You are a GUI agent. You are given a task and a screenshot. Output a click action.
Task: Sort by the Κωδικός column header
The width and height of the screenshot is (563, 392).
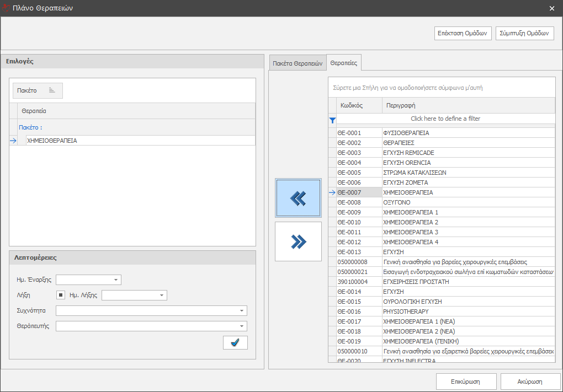pos(359,105)
